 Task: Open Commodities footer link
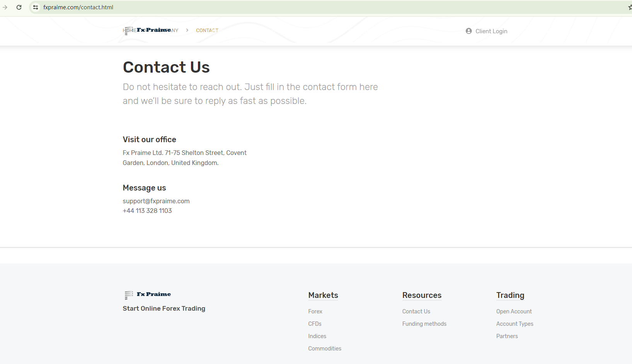point(325,349)
